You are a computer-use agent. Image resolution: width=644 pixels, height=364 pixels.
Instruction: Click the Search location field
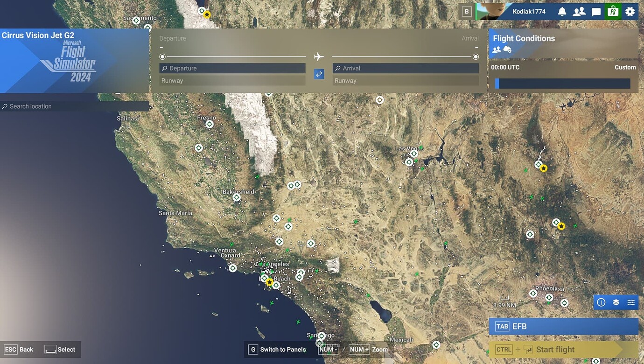(75, 106)
